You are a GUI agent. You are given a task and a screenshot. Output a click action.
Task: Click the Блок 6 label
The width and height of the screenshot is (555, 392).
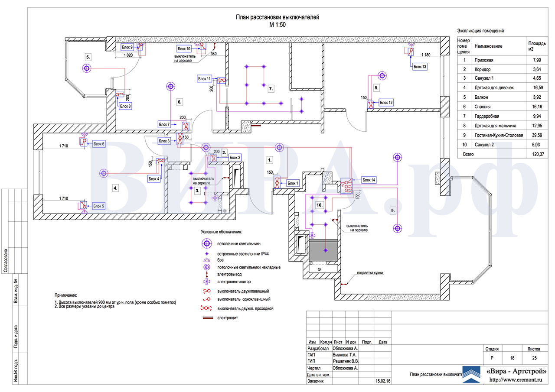coord(99,143)
